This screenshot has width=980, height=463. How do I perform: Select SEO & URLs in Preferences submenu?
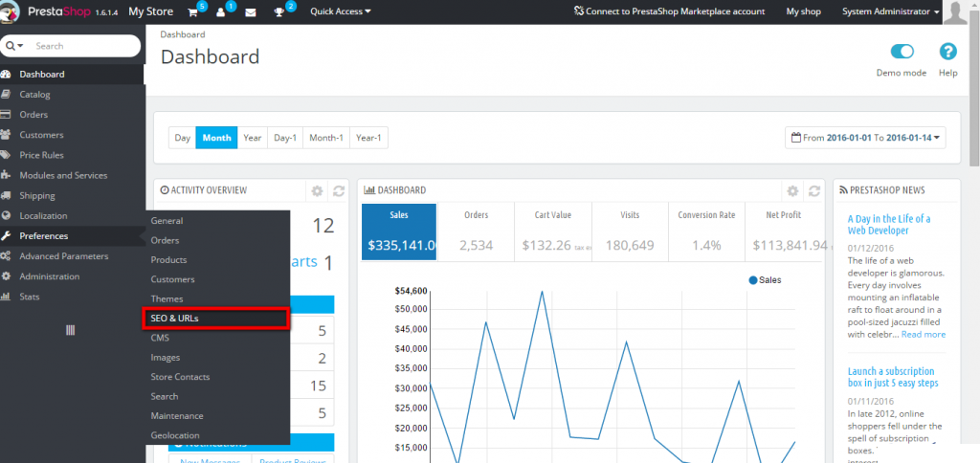pyautogui.click(x=215, y=318)
